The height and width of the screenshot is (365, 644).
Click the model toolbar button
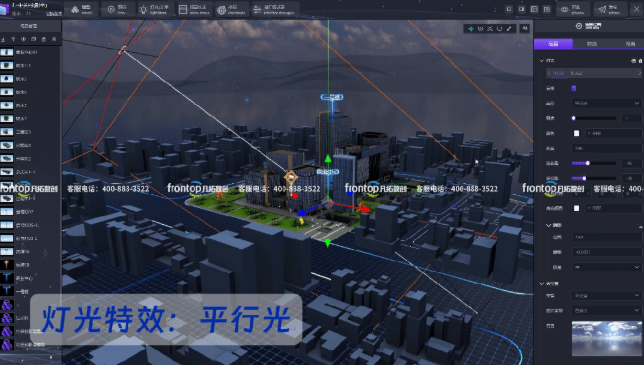click(82, 9)
